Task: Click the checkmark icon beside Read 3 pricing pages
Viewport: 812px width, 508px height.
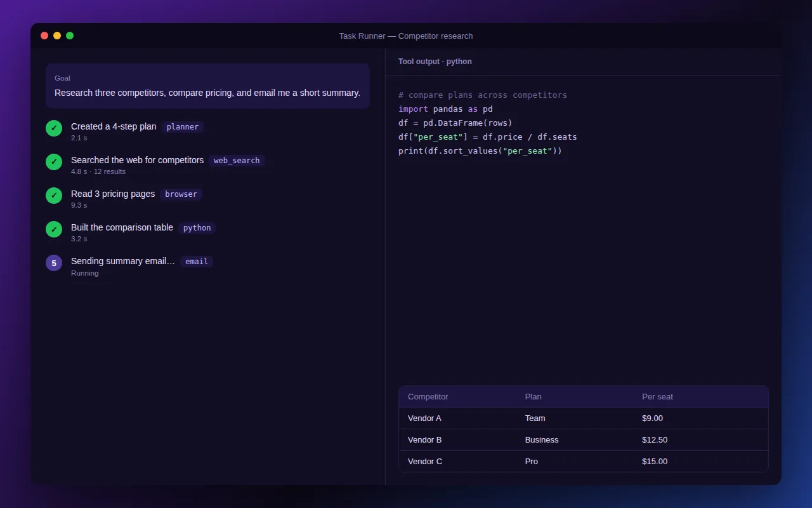Action: 54,196
